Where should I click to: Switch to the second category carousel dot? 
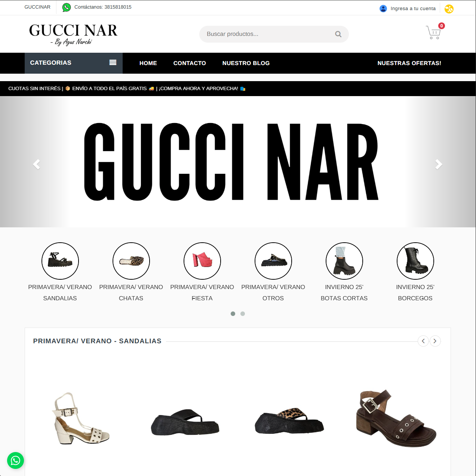click(243, 314)
